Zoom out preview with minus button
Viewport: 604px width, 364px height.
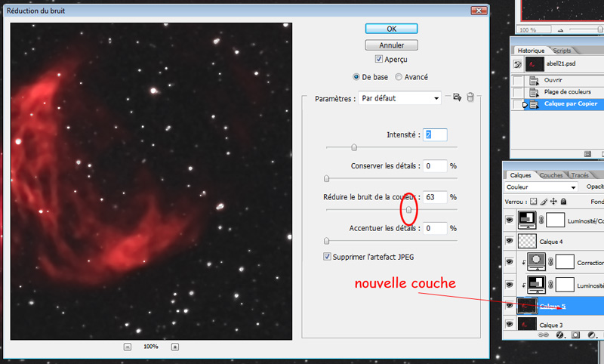[128, 347]
